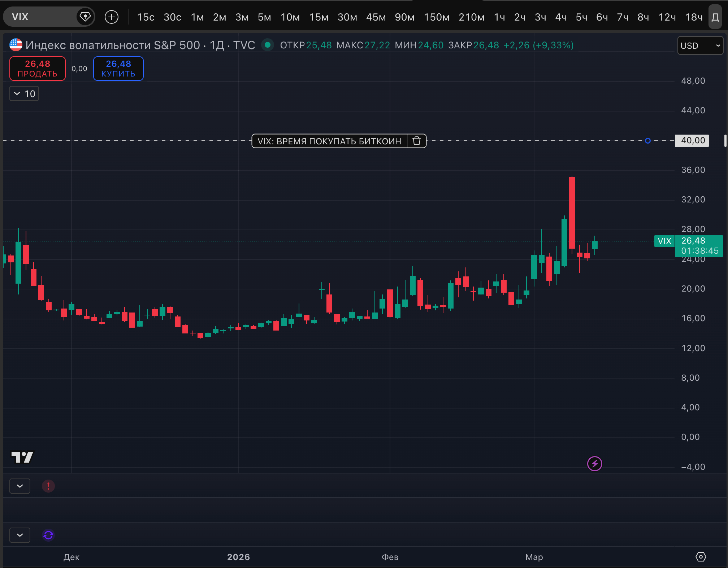
Task: Delete the VIX alert line via the trash icon
Action: (417, 141)
